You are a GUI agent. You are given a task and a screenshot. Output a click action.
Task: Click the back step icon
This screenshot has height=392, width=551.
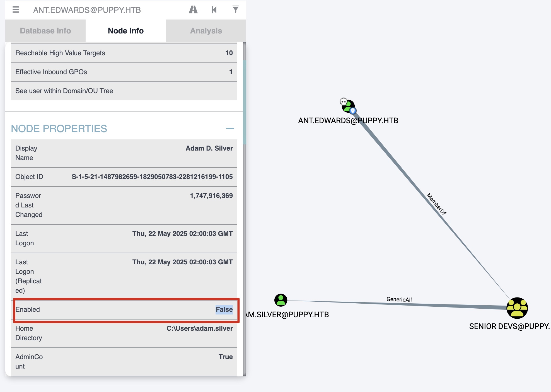pyautogui.click(x=214, y=10)
